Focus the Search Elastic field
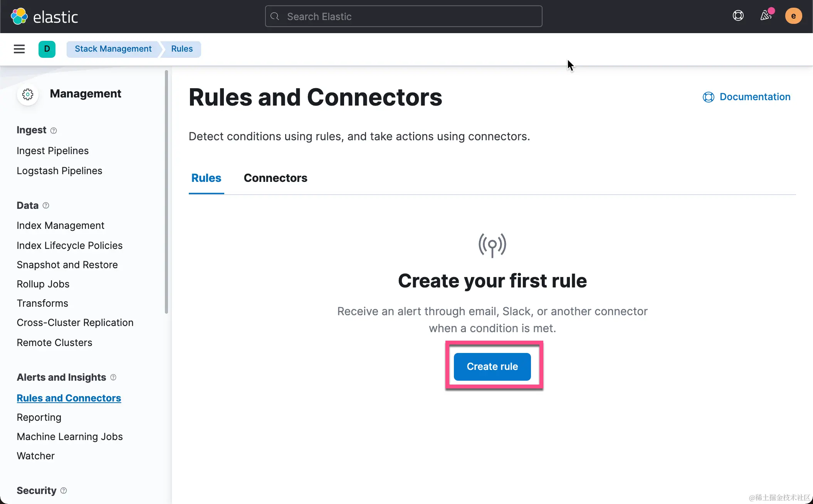The image size is (813, 504). [403, 17]
